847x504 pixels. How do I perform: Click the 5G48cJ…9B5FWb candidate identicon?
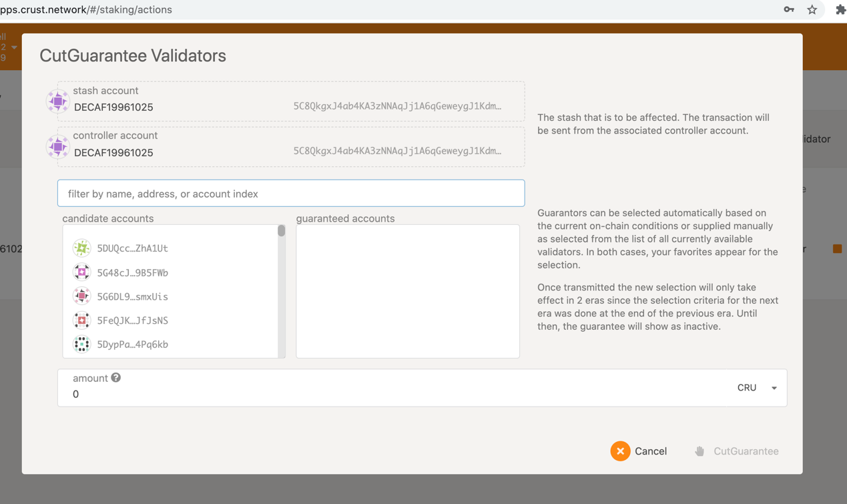[81, 272]
